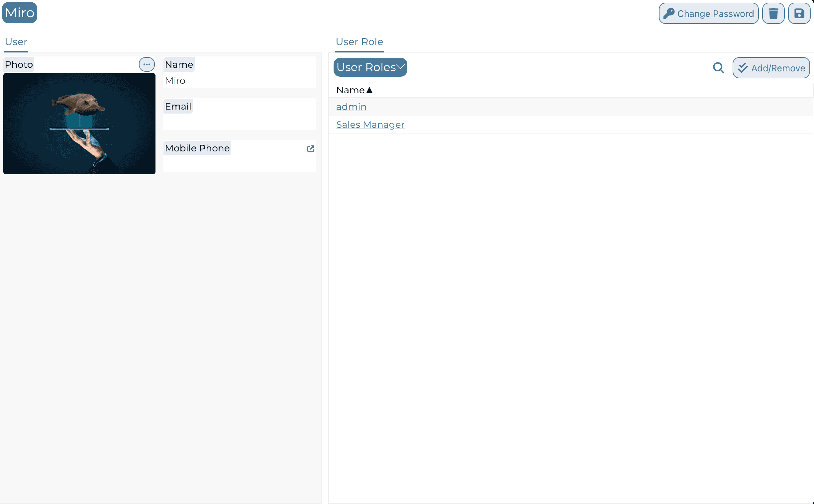The image size is (814, 504).
Task: Click into the Email input field
Action: tap(240, 122)
